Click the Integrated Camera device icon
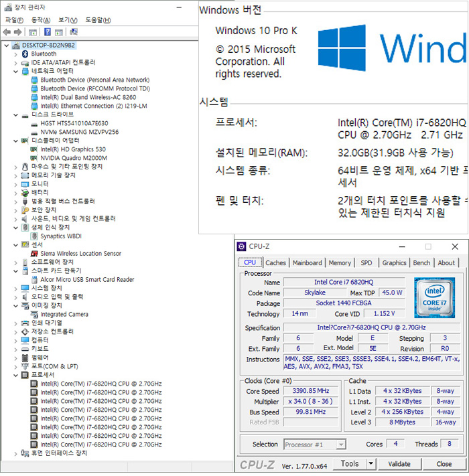This screenshot has width=469, height=476. 34,315
